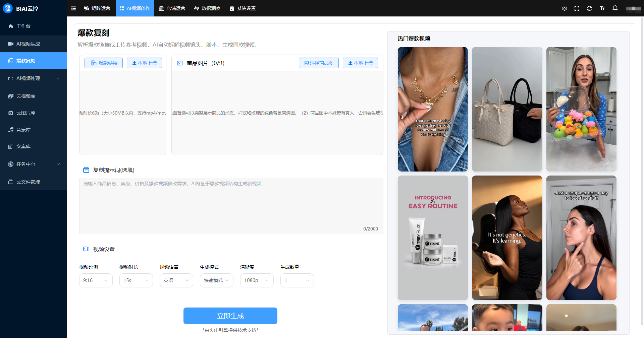Open the "It's not genetics" video thumbnail
The image size is (644, 338).
coord(507,238)
